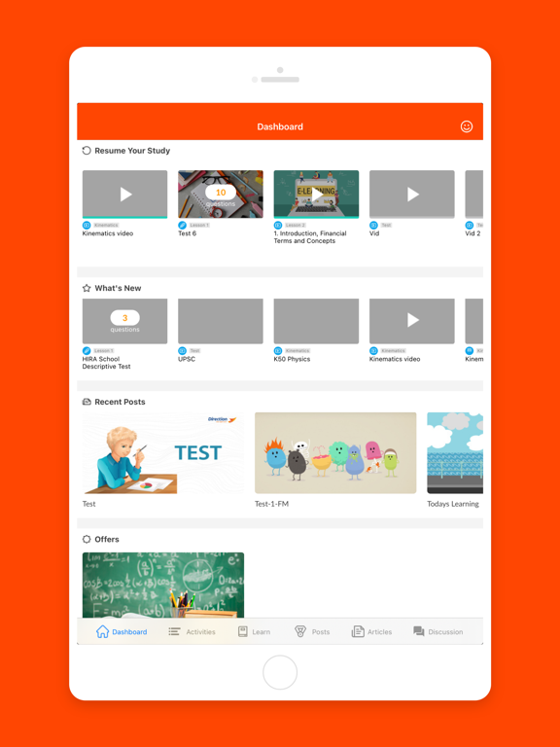
Task: Click the blue video icon above What's New Kinematics video
Action: click(373, 350)
